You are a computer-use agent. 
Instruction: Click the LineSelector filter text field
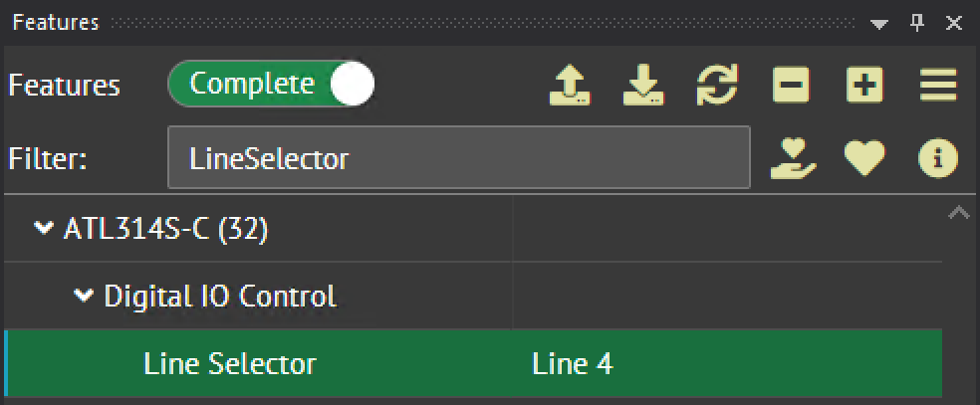pos(458,158)
